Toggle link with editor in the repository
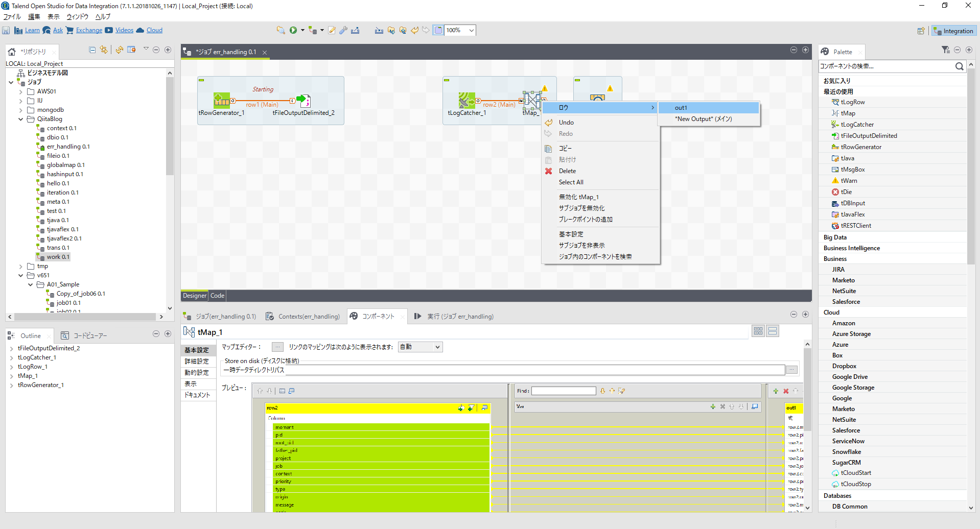980x529 pixels. [104, 50]
